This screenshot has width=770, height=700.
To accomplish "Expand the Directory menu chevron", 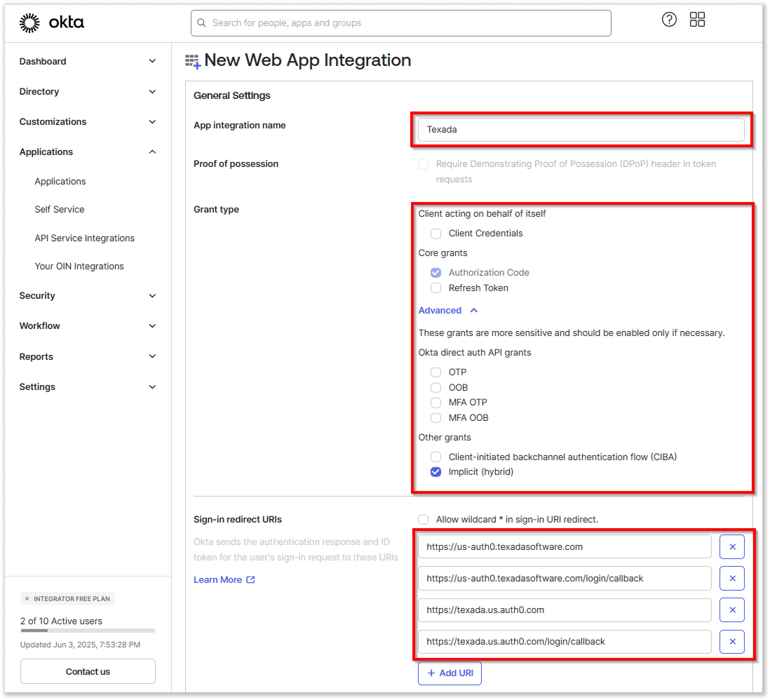I will (152, 91).
